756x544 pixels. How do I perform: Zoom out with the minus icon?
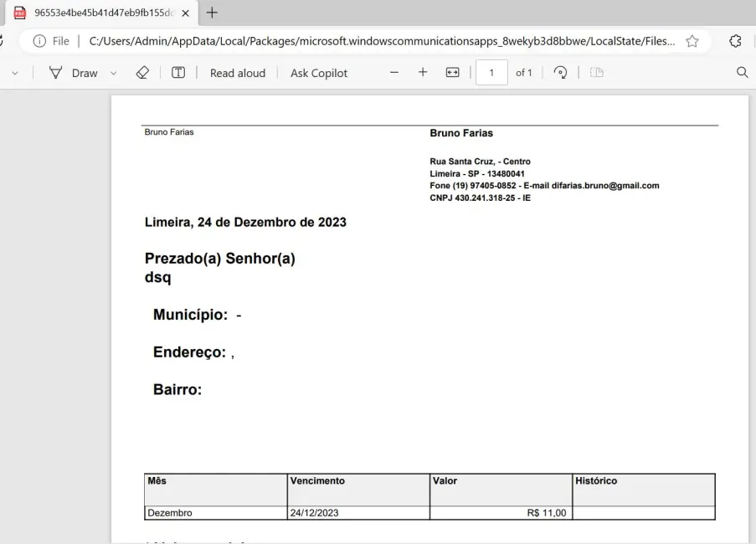pos(394,72)
